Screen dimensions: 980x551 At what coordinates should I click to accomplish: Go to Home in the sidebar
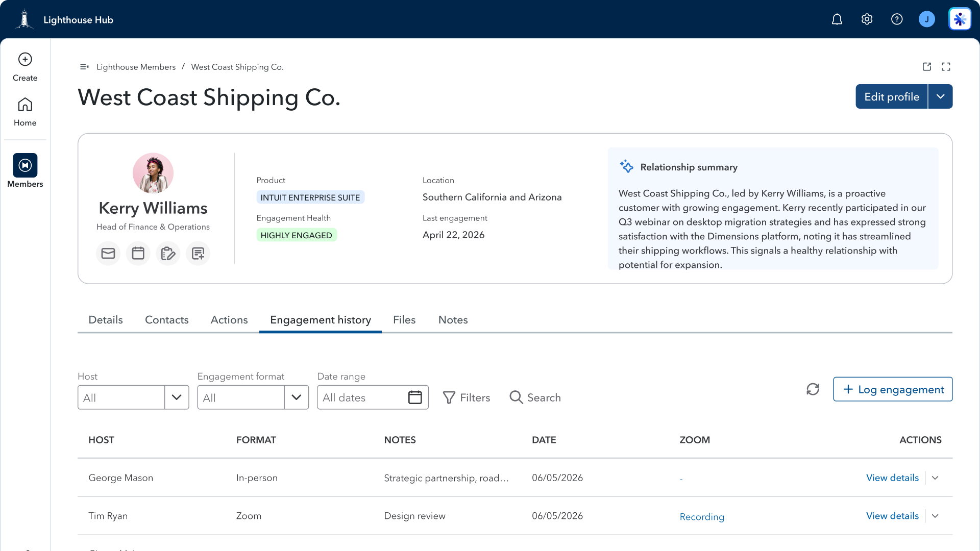[25, 112]
